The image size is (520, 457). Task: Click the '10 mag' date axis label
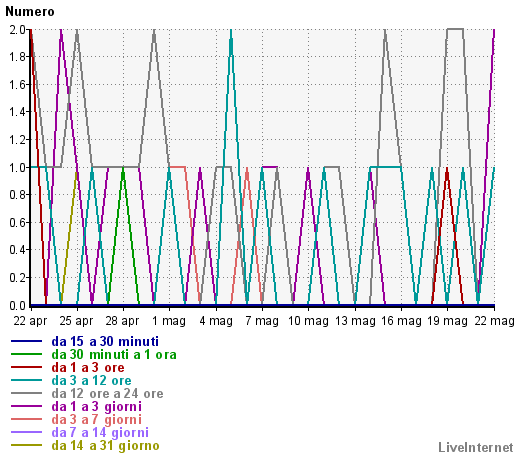[308, 321]
